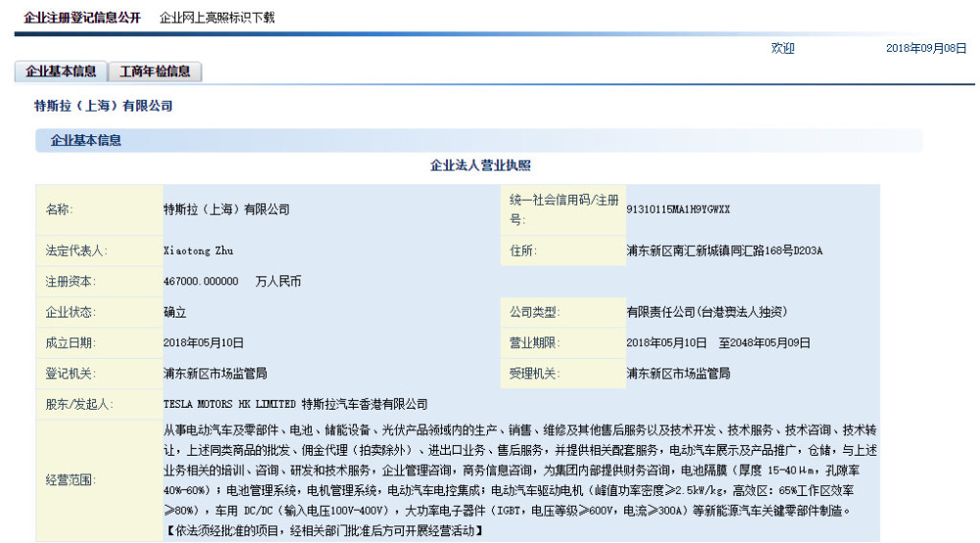
Task: Select the company name value in 名称 row
Action: point(227,210)
